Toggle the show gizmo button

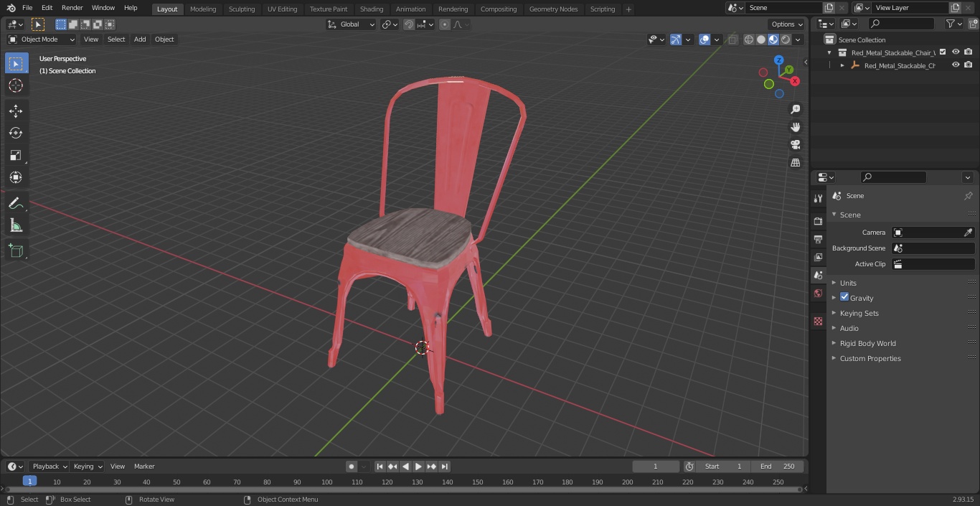click(x=676, y=39)
